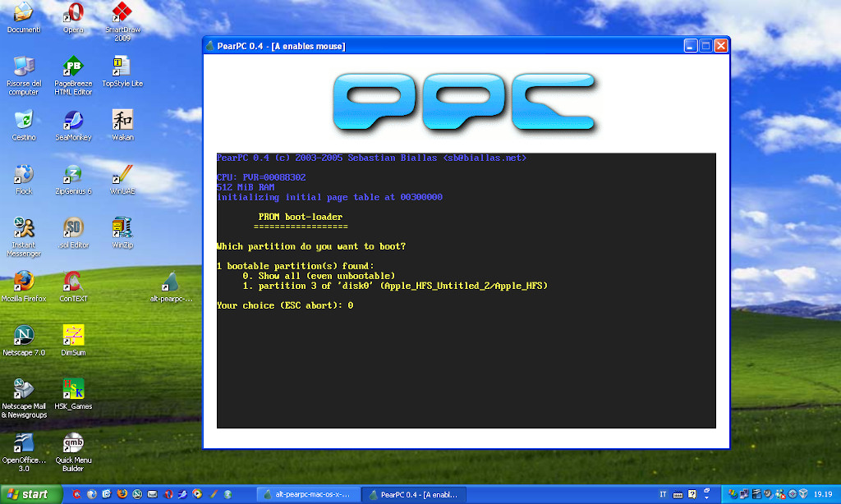This screenshot has height=504, width=841.
Task: Open the Risorse del computer icon
Action: (x=24, y=76)
